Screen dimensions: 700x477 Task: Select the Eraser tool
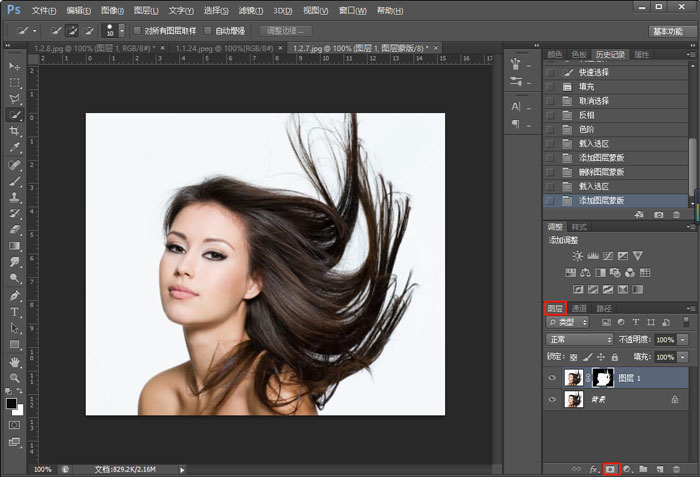(14, 230)
